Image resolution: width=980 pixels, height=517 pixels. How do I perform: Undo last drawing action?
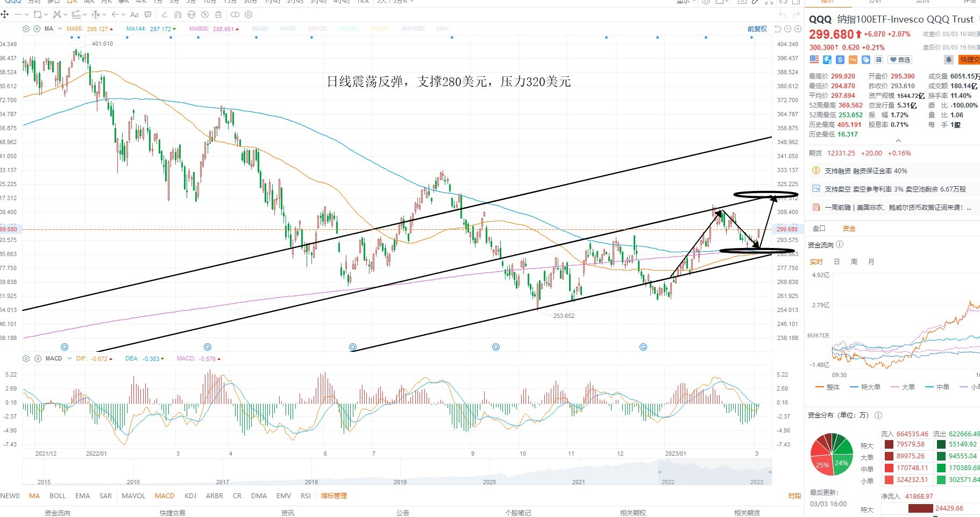click(x=783, y=15)
